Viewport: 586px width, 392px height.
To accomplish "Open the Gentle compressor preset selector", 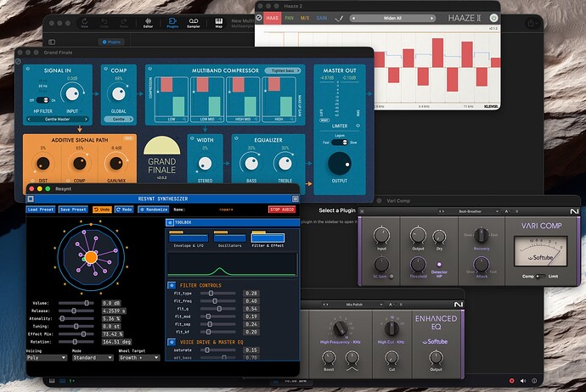I will pos(118,119).
